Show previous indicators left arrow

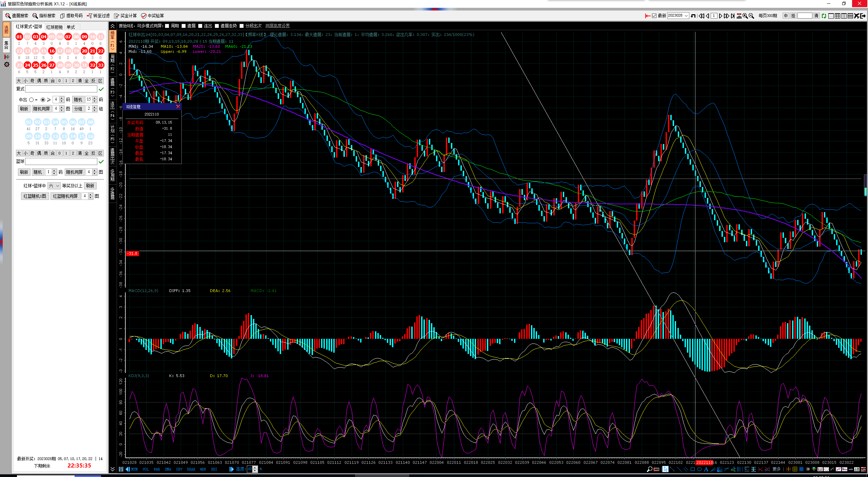[127, 469]
